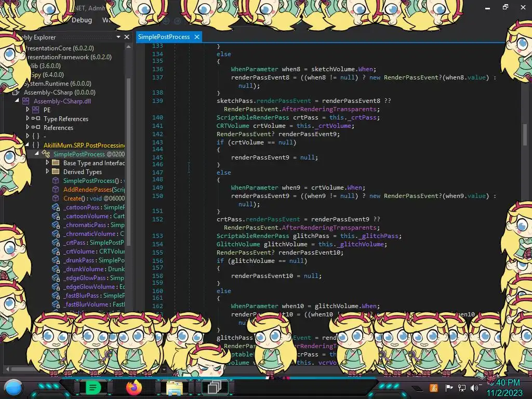Follow the sketchVolume reference on line 136
Image resolution: width=532 pixels, height=399 pixels.
coord(333,69)
